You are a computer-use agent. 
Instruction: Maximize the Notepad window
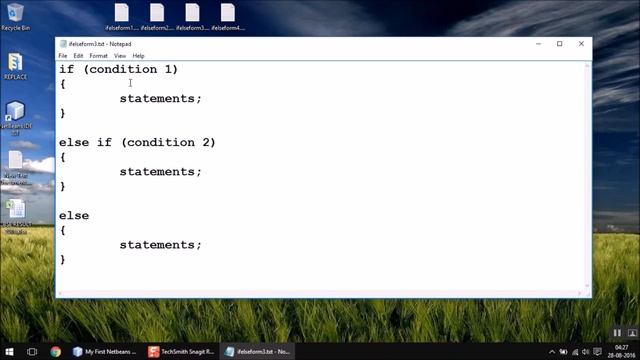pyautogui.click(x=560, y=44)
